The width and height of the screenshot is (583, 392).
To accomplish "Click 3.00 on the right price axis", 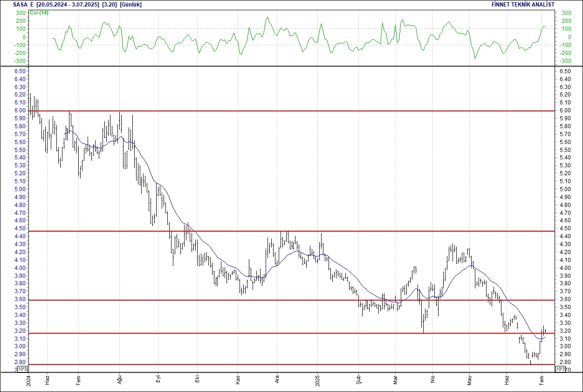I will [564, 346].
